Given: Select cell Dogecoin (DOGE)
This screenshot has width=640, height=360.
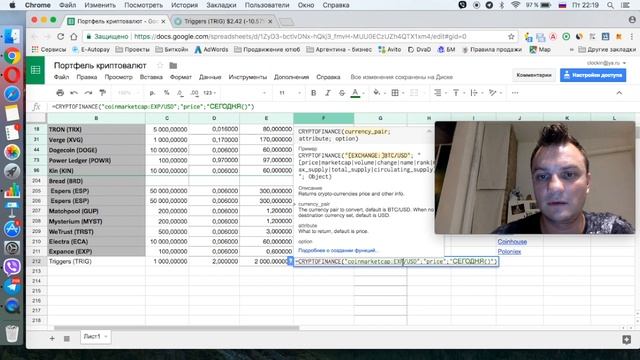Looking at the screenshot, I should click(96, 150).
